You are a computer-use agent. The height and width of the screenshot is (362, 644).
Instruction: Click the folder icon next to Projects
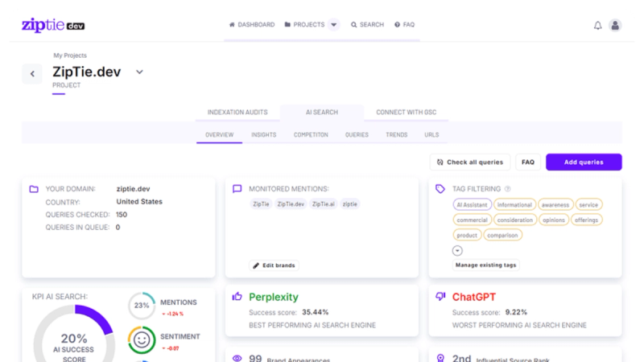(287, 25)
